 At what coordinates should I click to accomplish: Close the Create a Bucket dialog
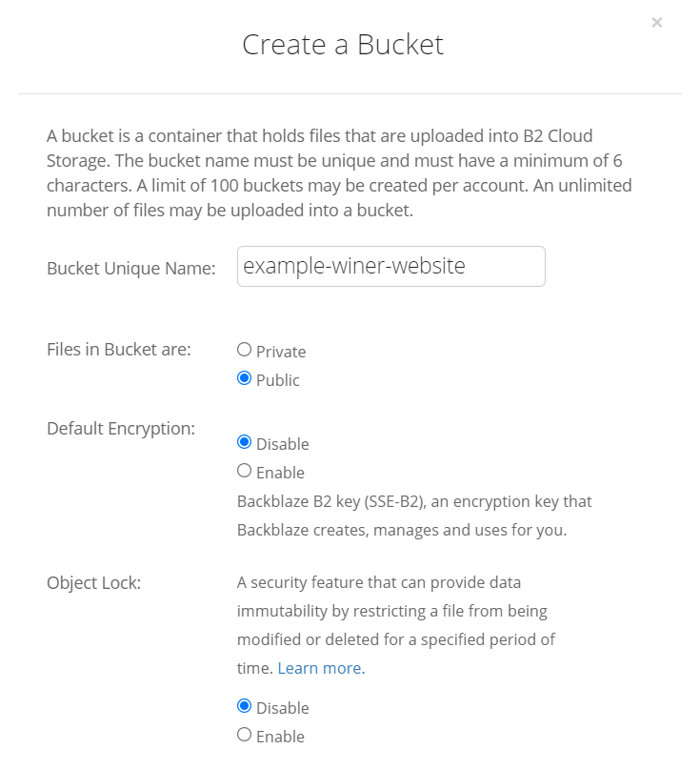657,23
